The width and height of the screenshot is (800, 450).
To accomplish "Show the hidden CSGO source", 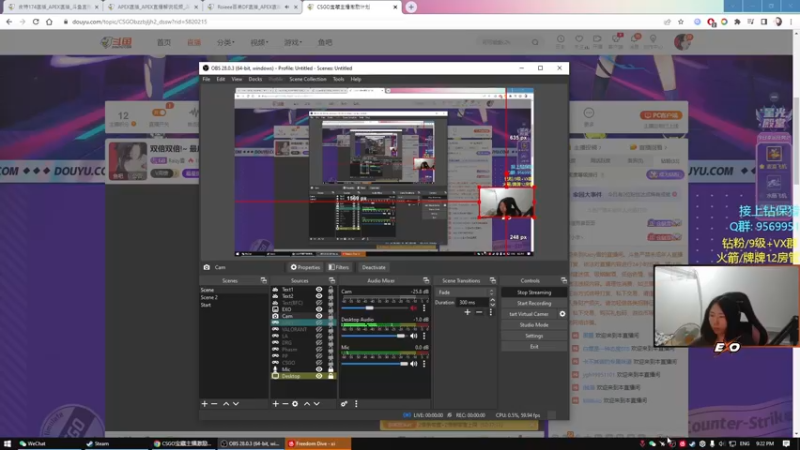I will pyautogui.click(x=319, y=362).
